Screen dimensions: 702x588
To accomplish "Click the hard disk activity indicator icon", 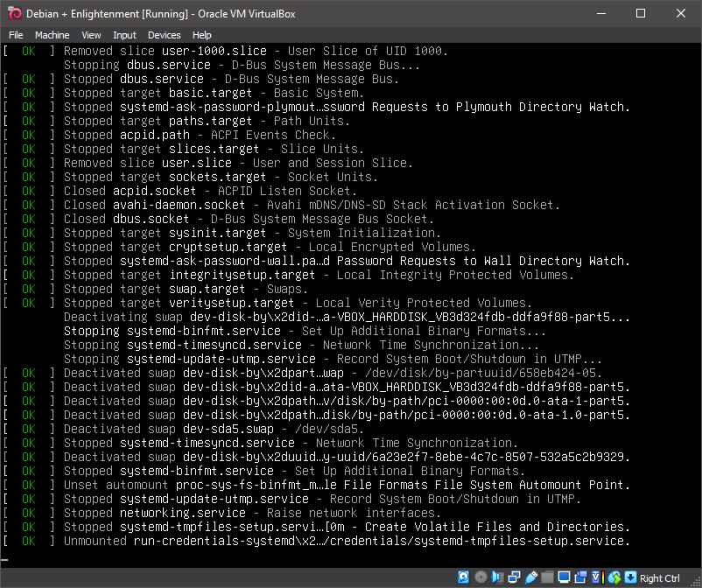I will tap(465, 577).
